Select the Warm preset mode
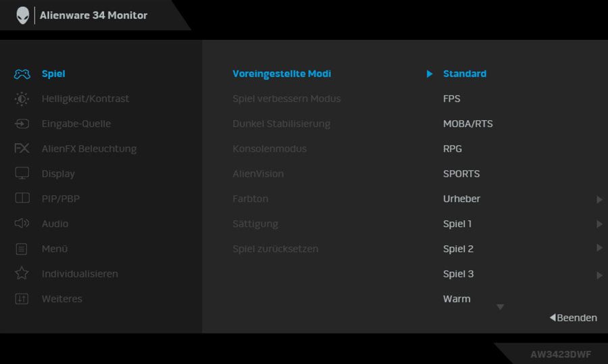Image resolution: width=608 pixels, height=364 pixels. (457, 299)
